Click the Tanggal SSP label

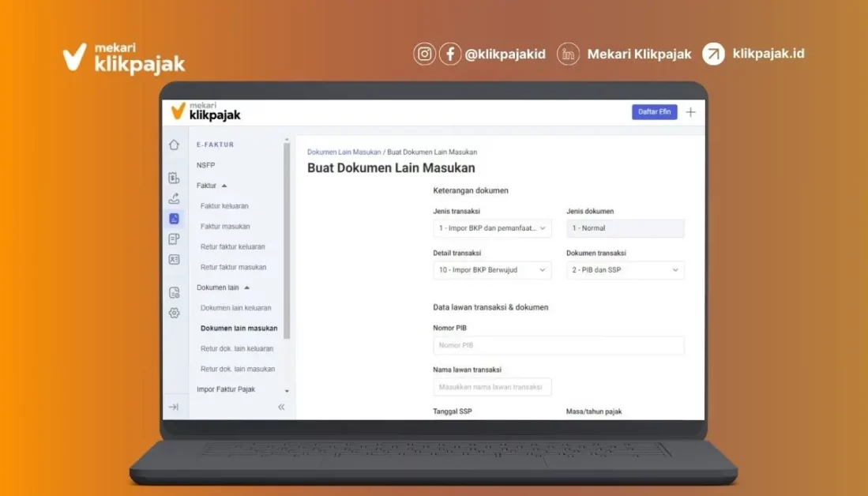453,411
